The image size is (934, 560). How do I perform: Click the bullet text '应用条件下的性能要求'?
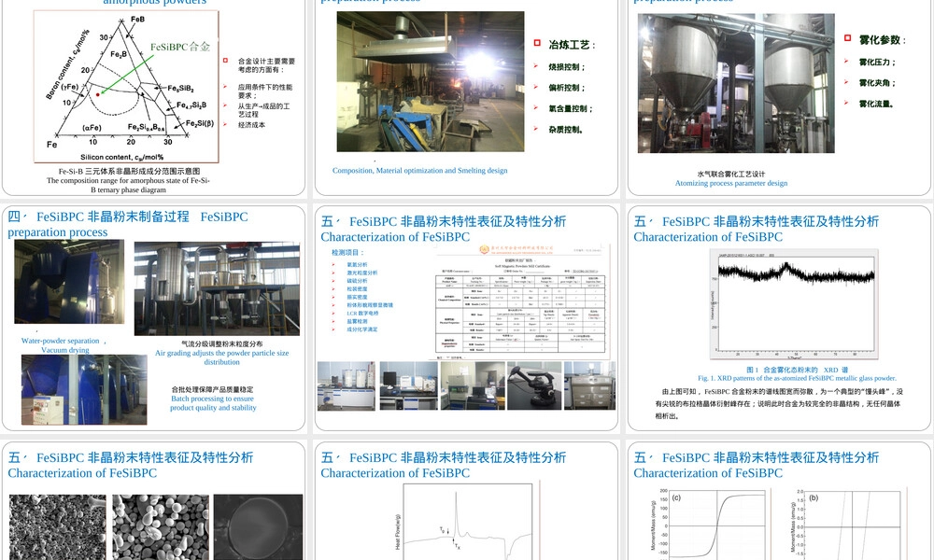pos(265,91)
